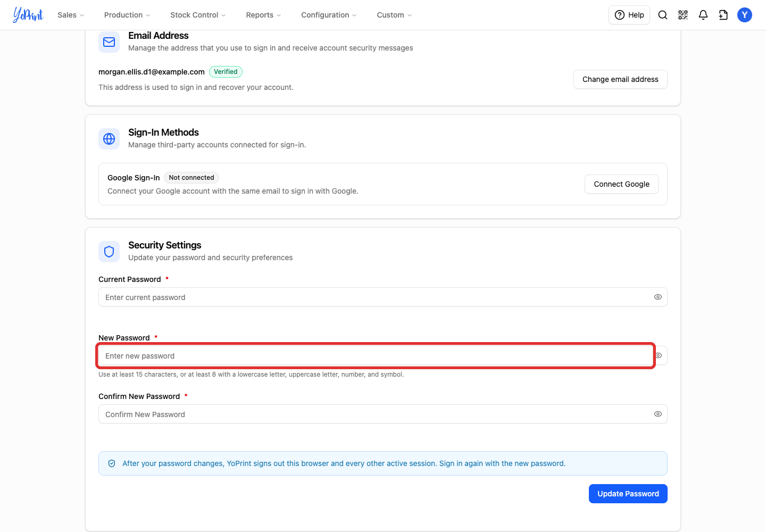
Task: Open the user avatar Y menu
Action: pyautogui.click(x=745, y=15)
